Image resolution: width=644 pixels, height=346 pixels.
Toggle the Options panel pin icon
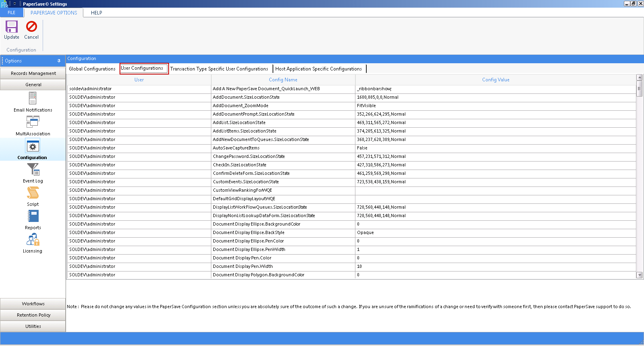pos(59,61)
